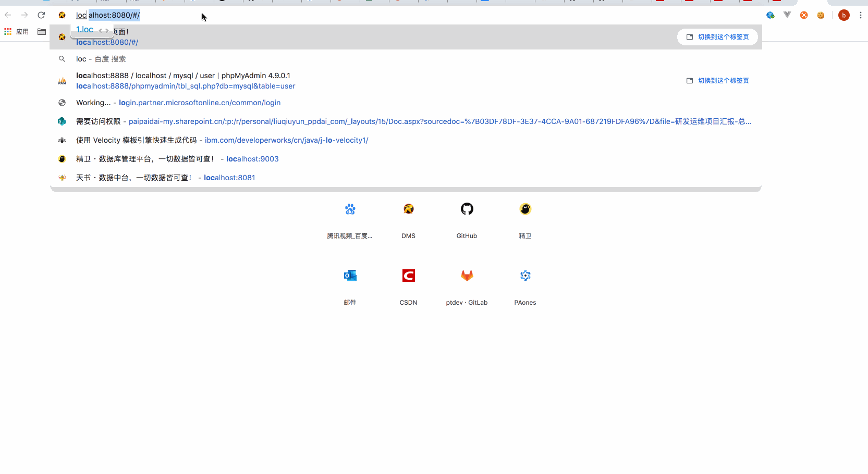Screen dimensions: 868x474
Task: Switch to tab for localhost:8080 suggestion
Action: click(717, 37)
